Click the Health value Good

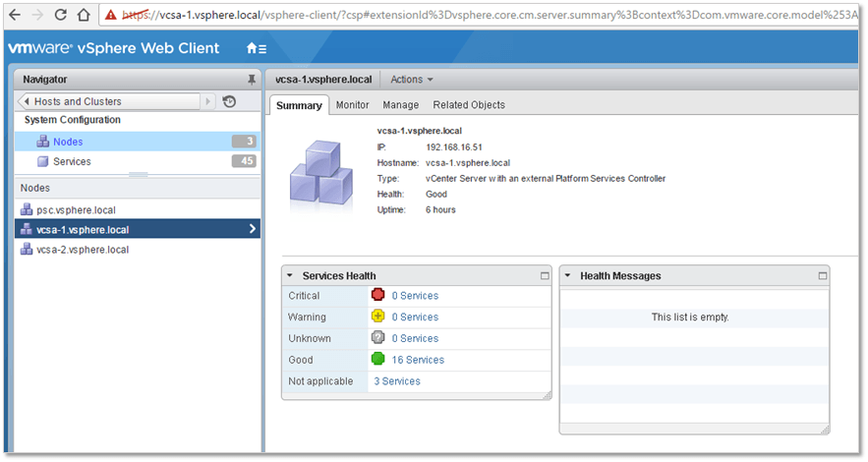436,195
